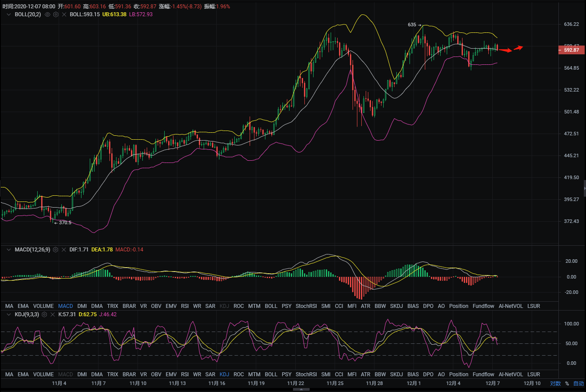Toggle the % percentage scale
Image resolution: width=586 pixels, height=392 pixels.
(x=567, y=383)
